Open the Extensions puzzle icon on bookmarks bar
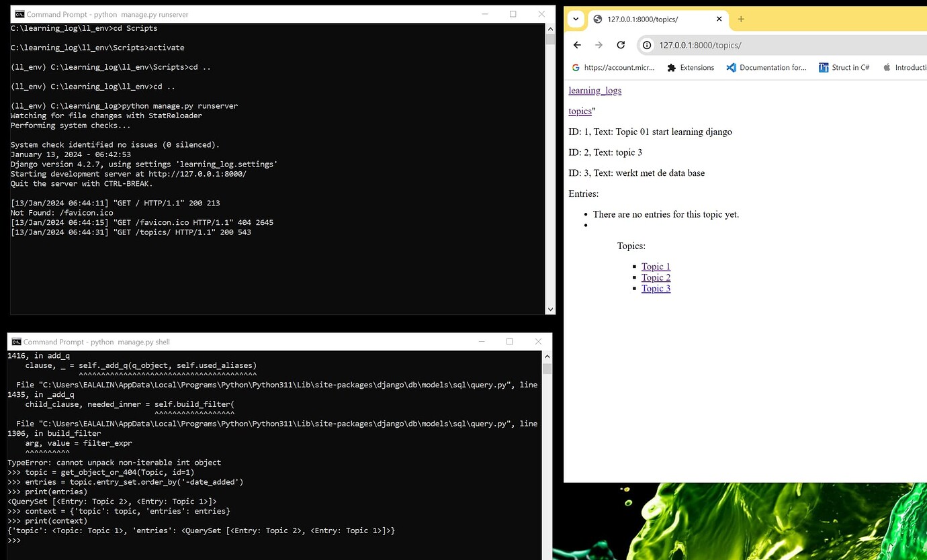This screenshot has height=560, width=927. click(x=690, y=67)
